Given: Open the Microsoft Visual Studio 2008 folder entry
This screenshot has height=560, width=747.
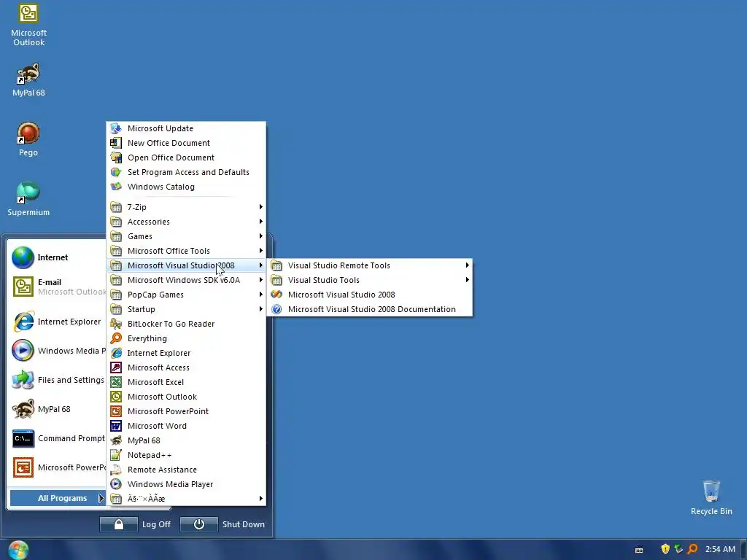Looking at the screenshot, I should 186,265.
